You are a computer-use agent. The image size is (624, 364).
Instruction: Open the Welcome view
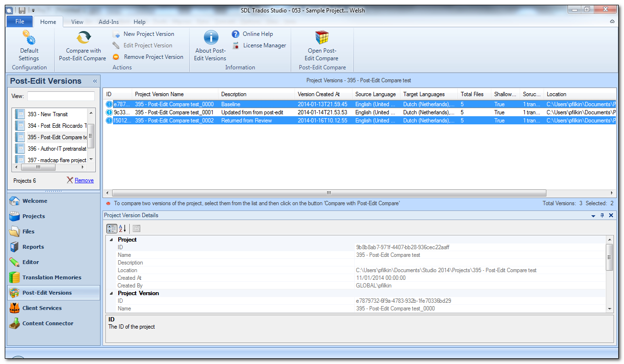click(x=53, y=201)
